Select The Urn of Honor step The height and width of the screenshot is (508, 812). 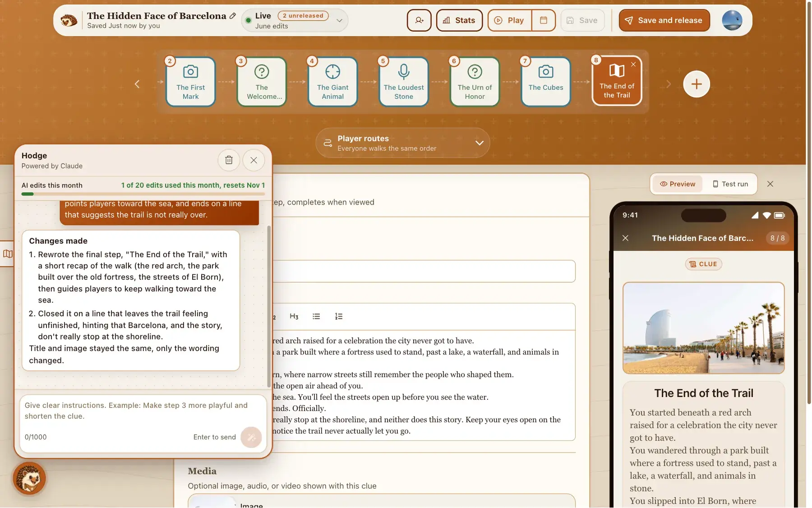(x=475, y=82)
